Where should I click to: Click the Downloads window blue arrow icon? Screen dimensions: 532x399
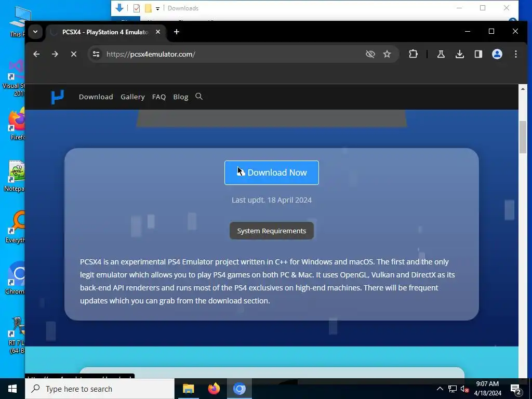(119, 8)
